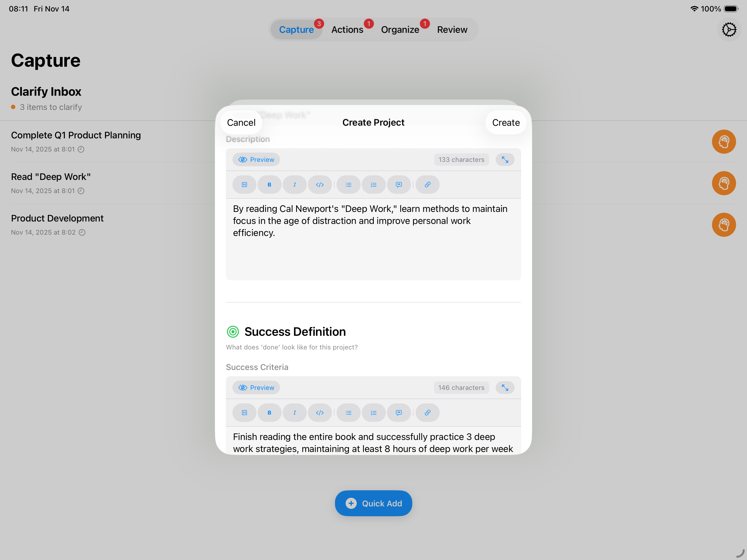Image resolution: width=747 pixels, height=560 pixels.
Task: Tap the Quick Add button
Action: 373,503
